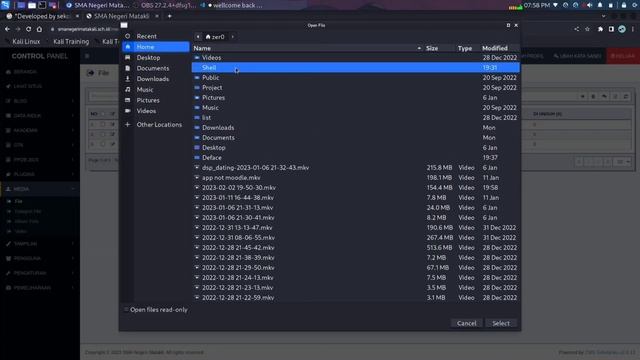Click folder icon next to Deface
Image resolution: width=640 pixels, height=360 pixels.
pos(197,158)
